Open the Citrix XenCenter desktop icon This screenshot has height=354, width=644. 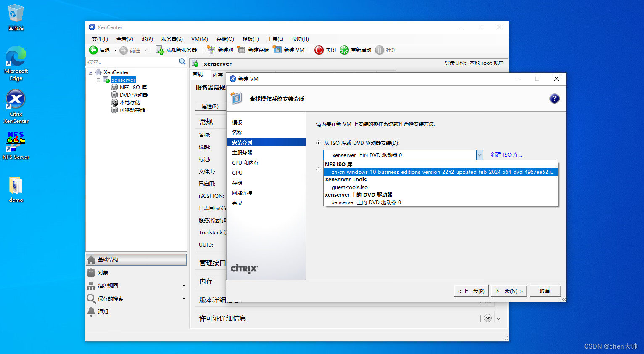[16, 106]
